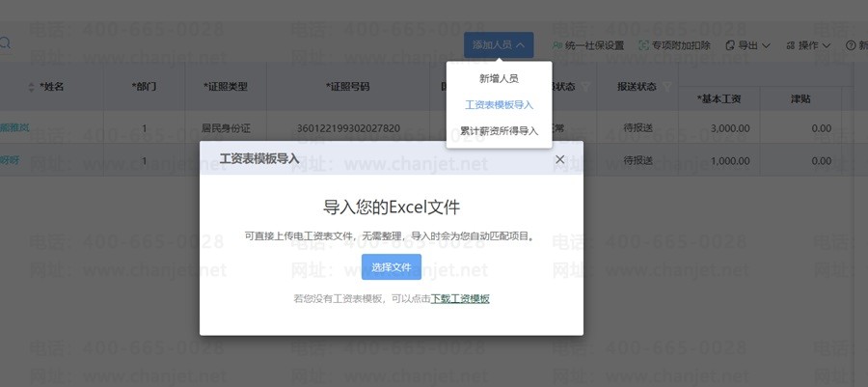868x387 pixels.
Task: Expand the 操作 dropdown arrow
Action: [x=826, y=45]
